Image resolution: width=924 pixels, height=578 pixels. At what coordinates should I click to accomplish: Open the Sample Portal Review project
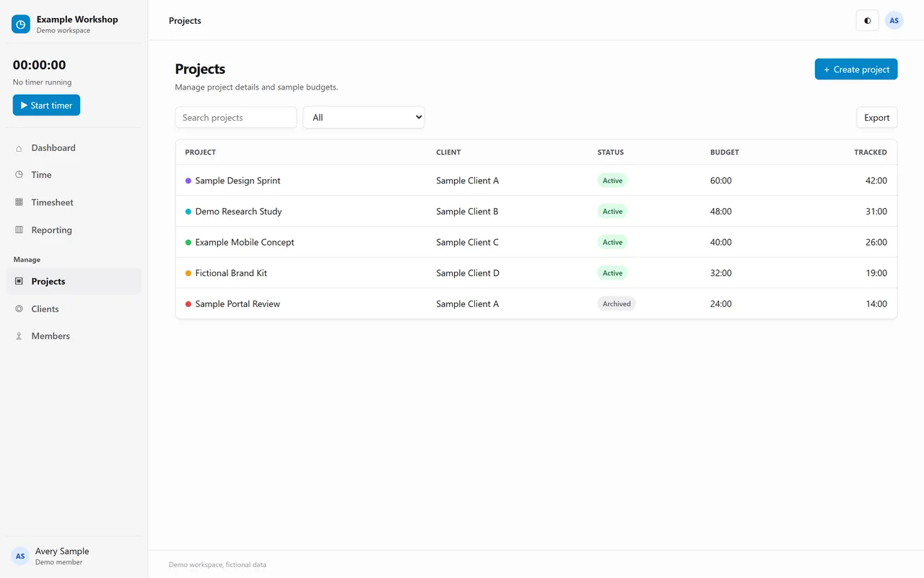pos(237,304)
